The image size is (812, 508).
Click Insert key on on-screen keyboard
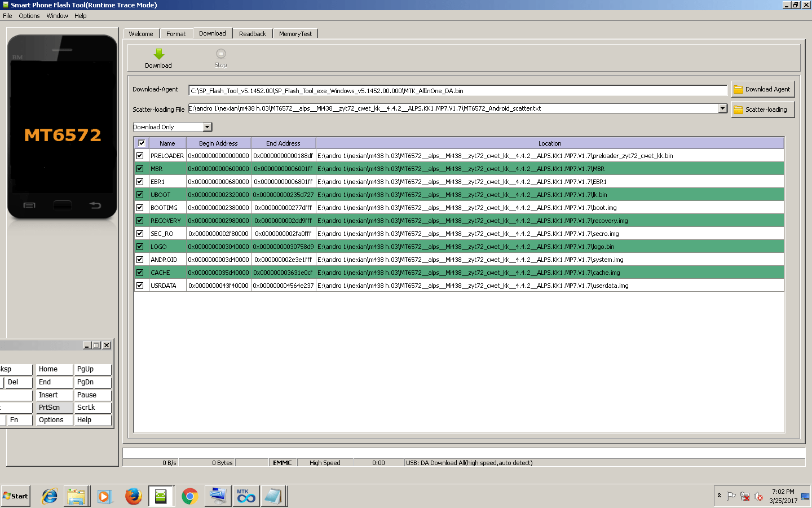pos(55,395)
